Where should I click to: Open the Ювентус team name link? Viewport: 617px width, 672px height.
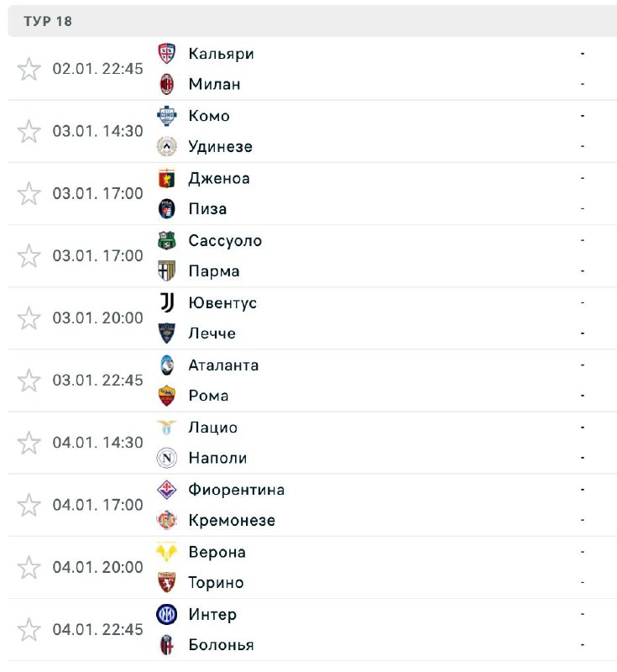click(222, 302)
